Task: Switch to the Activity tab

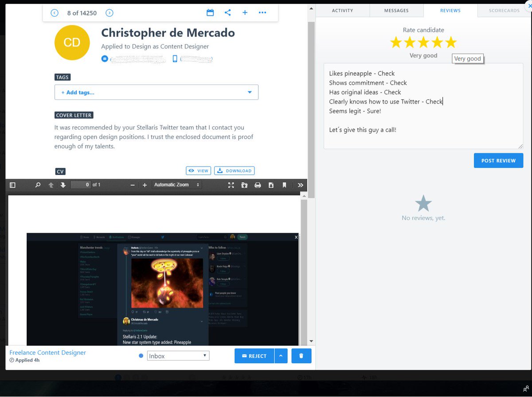Action: point(342,10)
